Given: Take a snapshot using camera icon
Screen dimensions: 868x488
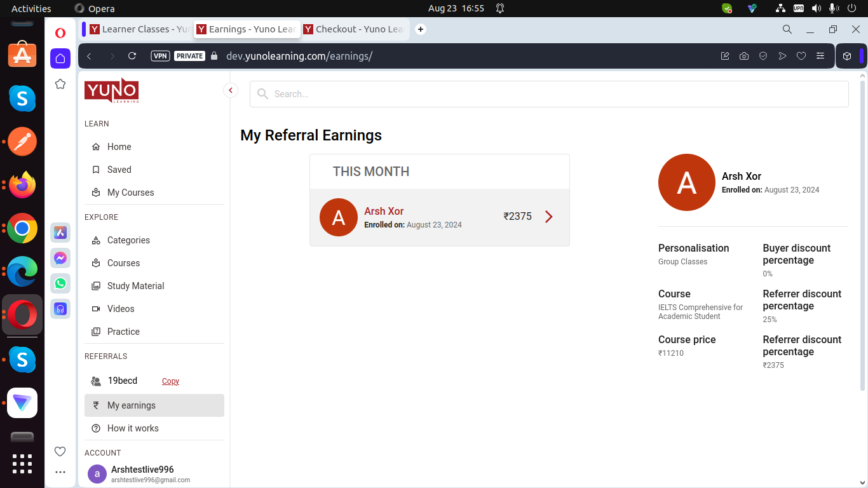Looking at the screenshot, I should (744, 56).
